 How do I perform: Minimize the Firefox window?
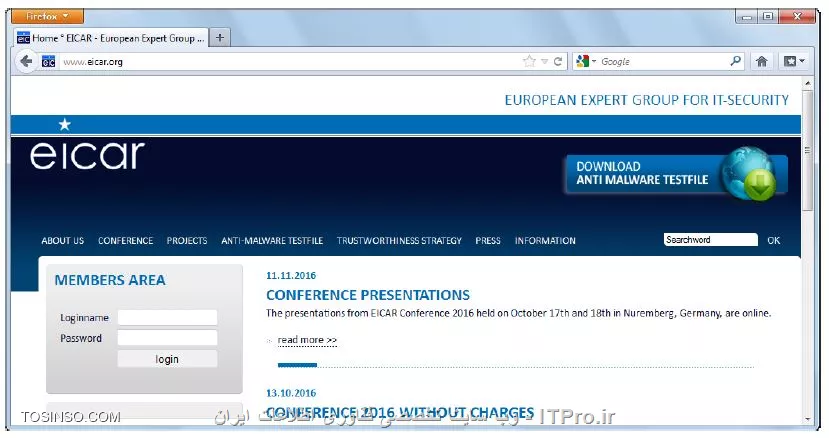(747, 16)
